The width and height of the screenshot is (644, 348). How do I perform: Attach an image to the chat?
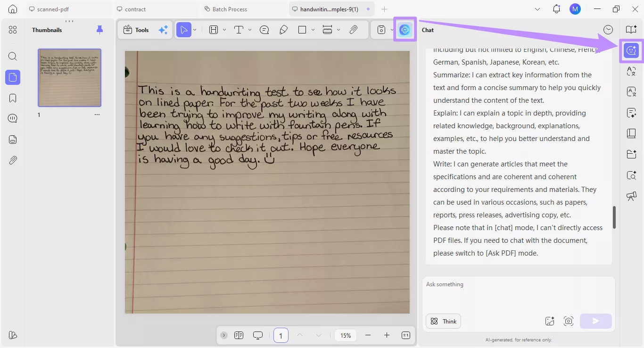coord(550,321)
